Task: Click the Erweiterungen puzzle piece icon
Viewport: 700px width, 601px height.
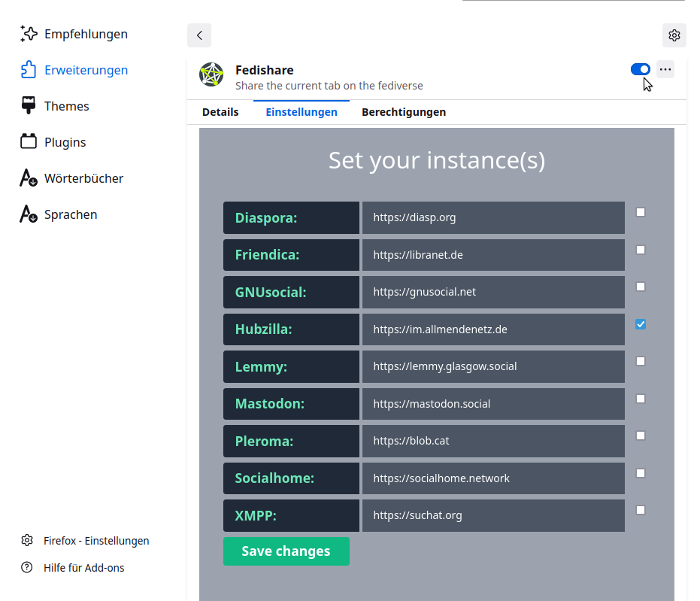Action: 29,70
